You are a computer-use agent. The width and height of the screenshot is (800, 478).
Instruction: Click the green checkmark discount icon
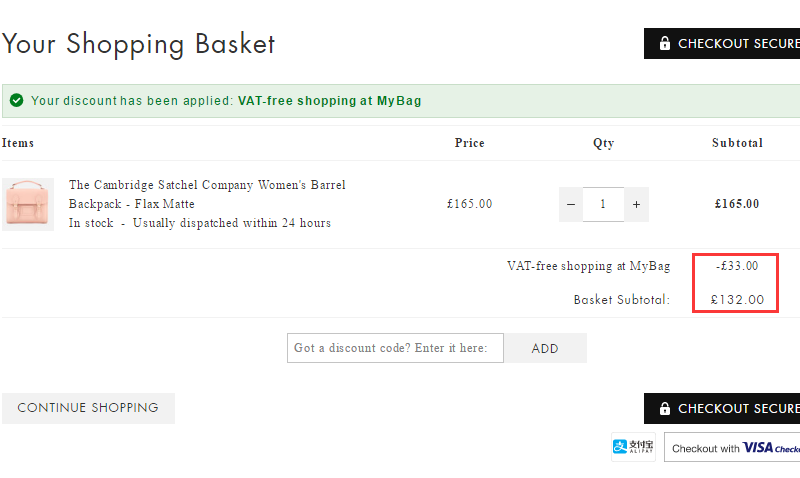tap(17, 101)
